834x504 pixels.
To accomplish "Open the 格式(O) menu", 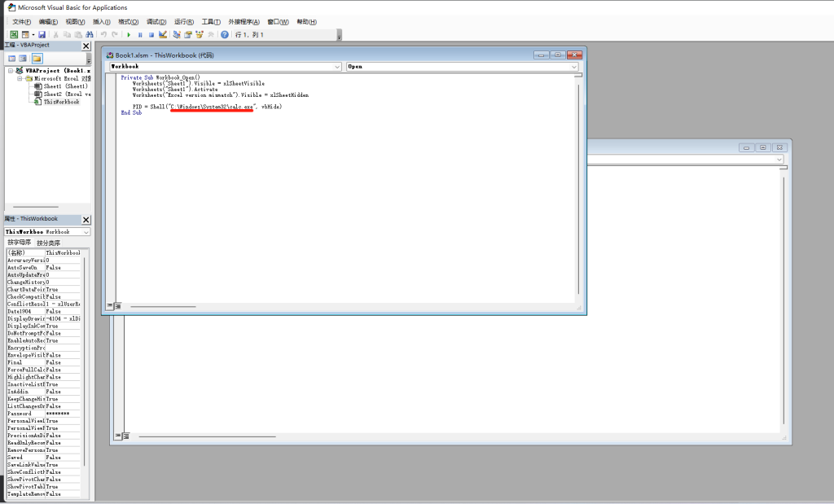I will click(x=128, y=22).
